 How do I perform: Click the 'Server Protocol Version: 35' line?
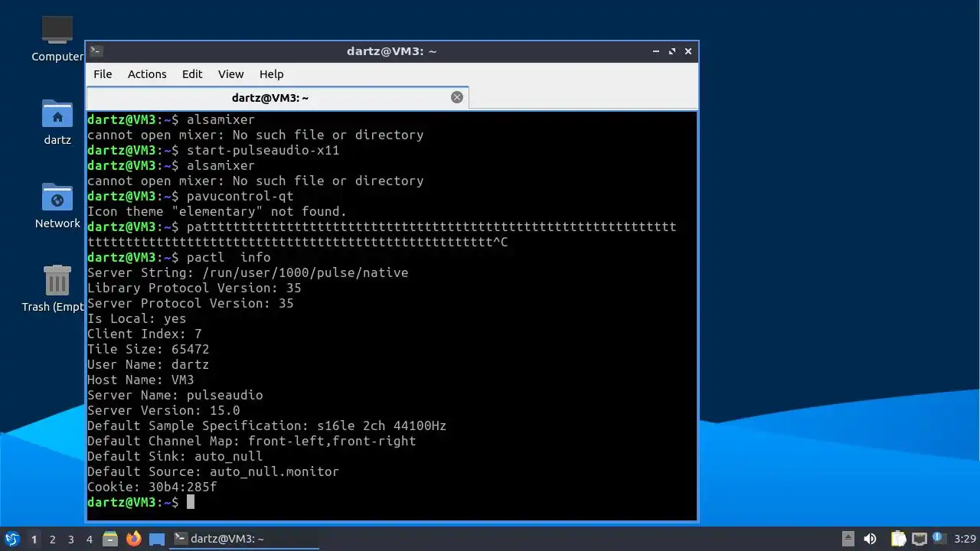click(x=191, y=303)
